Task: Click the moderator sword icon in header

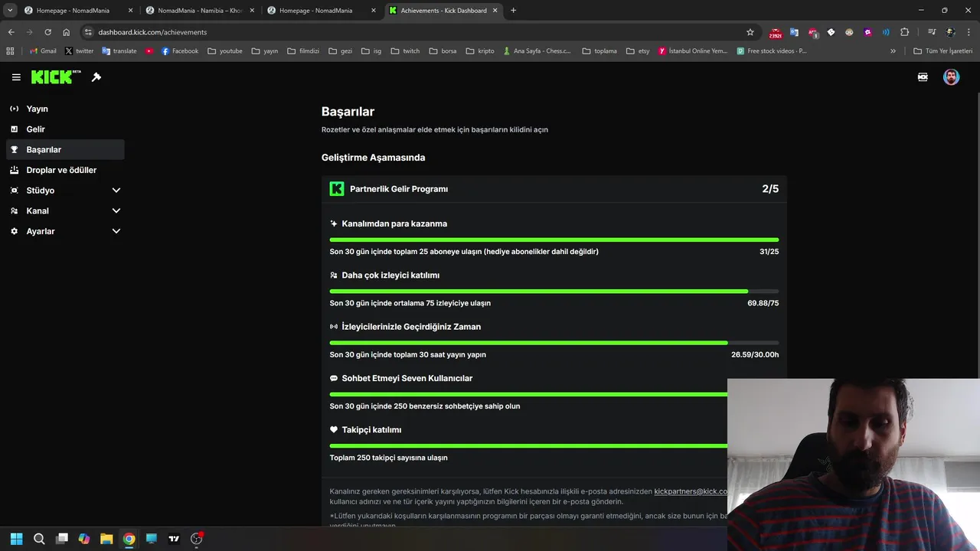Action: (96, 77)
